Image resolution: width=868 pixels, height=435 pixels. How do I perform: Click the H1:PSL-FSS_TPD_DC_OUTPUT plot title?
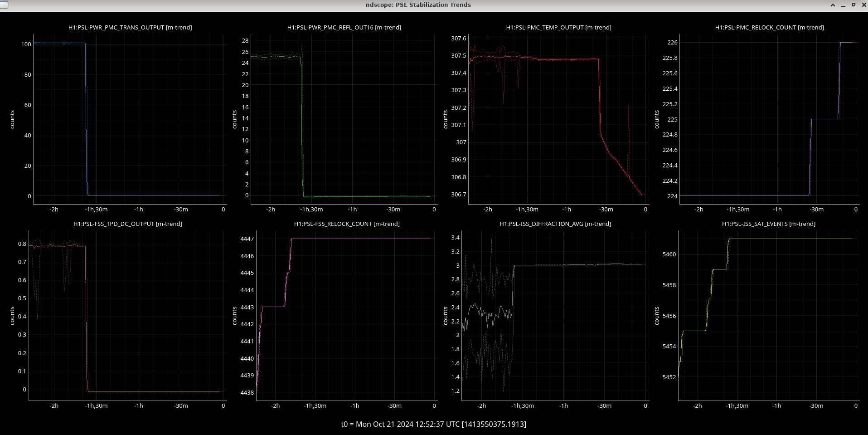(x=128, y=224)
